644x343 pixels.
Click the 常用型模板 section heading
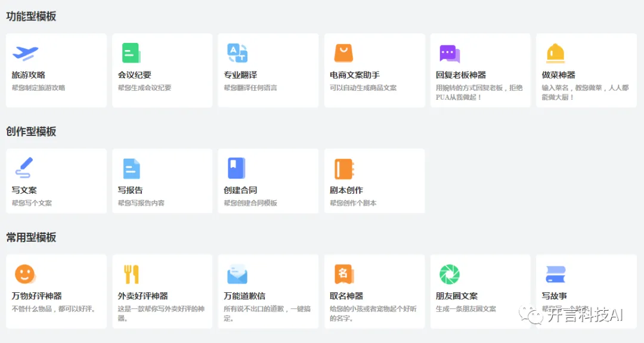click(x=31, y=237)
